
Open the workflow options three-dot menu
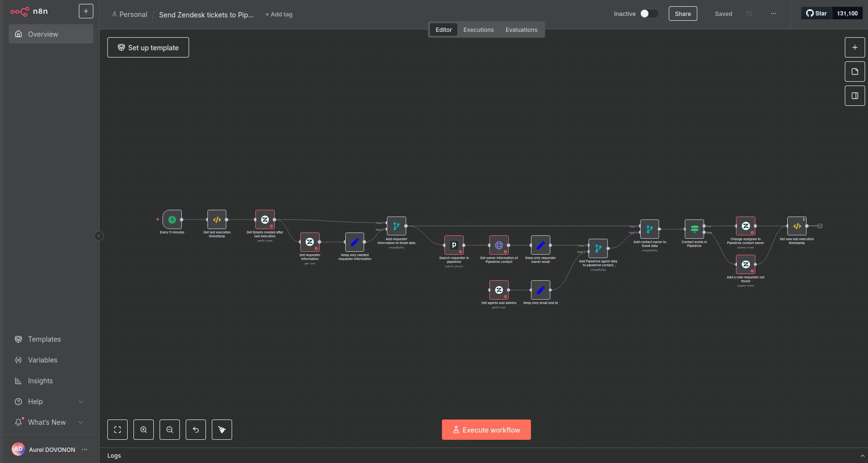pos(774,14)
